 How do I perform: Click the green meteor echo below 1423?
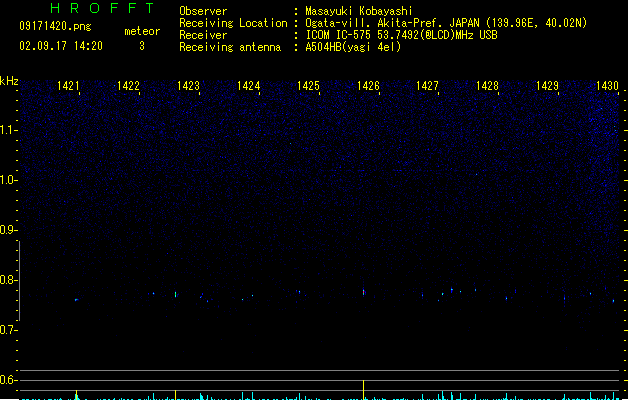176,294
